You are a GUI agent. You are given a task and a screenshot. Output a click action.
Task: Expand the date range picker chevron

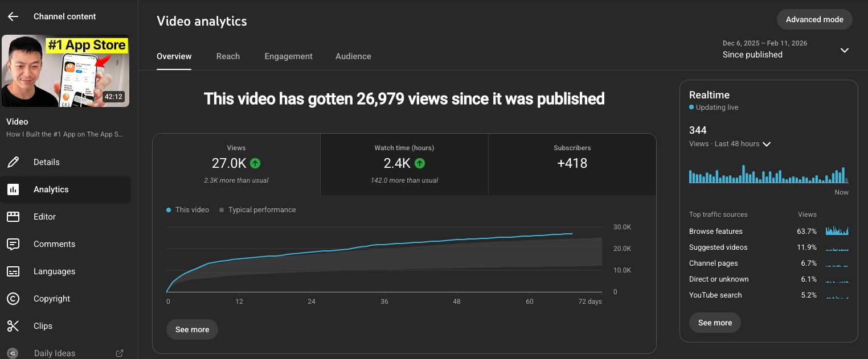pos(845,50)
